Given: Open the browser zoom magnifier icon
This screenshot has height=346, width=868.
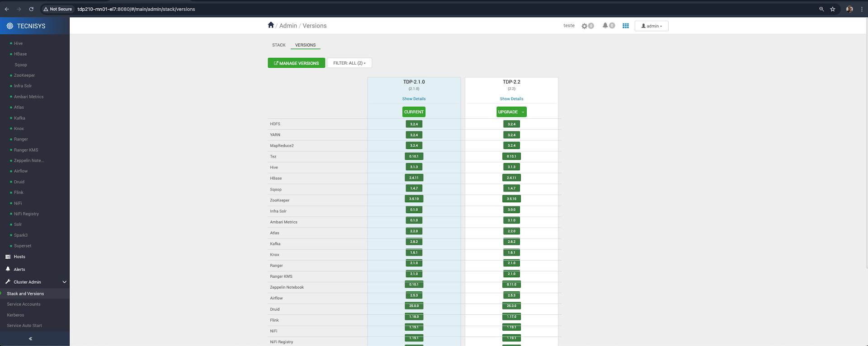Looking at the screenshot, I should (821, 9).
